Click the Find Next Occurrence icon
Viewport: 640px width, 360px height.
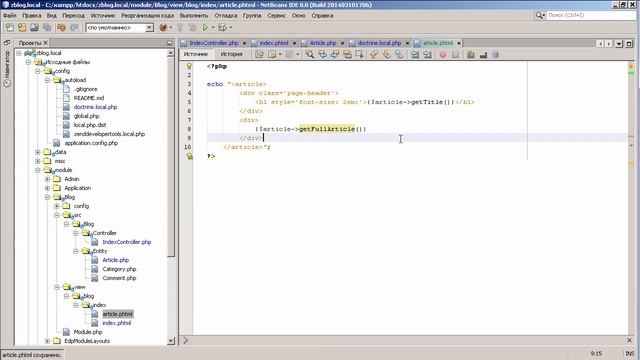coord(335,54)
